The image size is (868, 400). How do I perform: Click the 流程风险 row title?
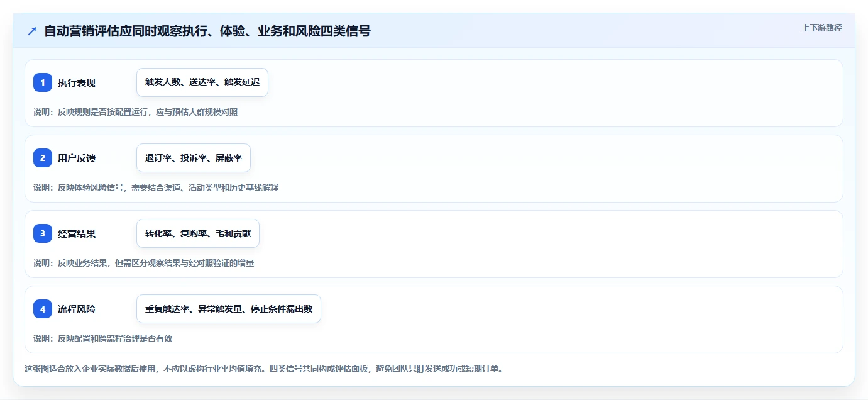click(77, 309)
